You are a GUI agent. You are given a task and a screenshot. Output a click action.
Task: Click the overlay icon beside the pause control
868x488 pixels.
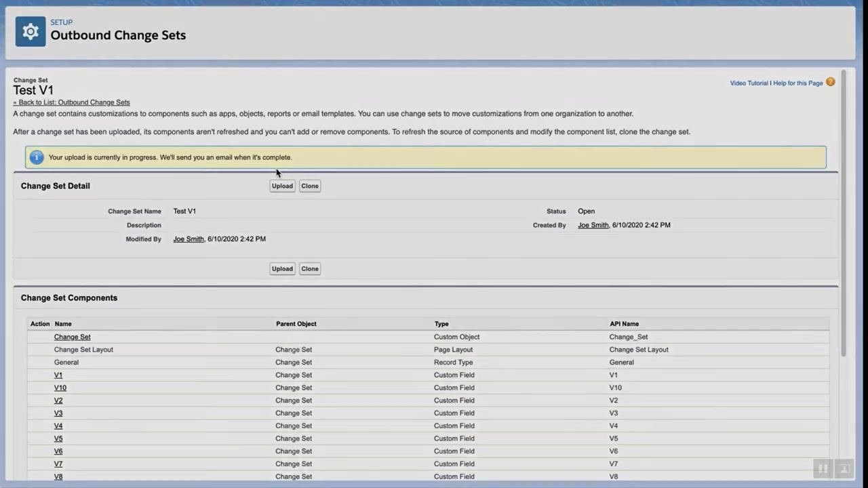point(844,468)
